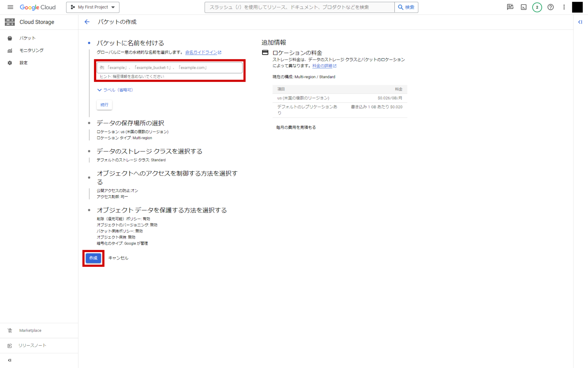
Task: Open 設定 via the gear icon
Action: point(24,63)
